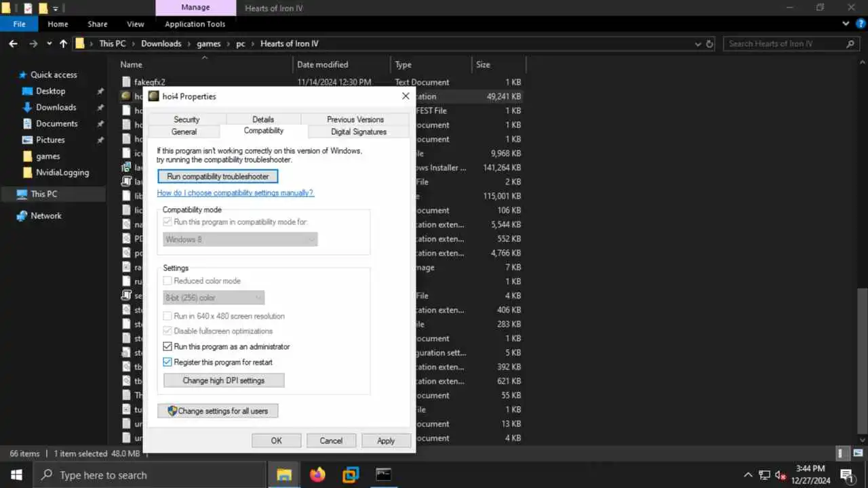868x488 pixels.
Task: Switch to the Security tab
Action: tap(186, 119)
